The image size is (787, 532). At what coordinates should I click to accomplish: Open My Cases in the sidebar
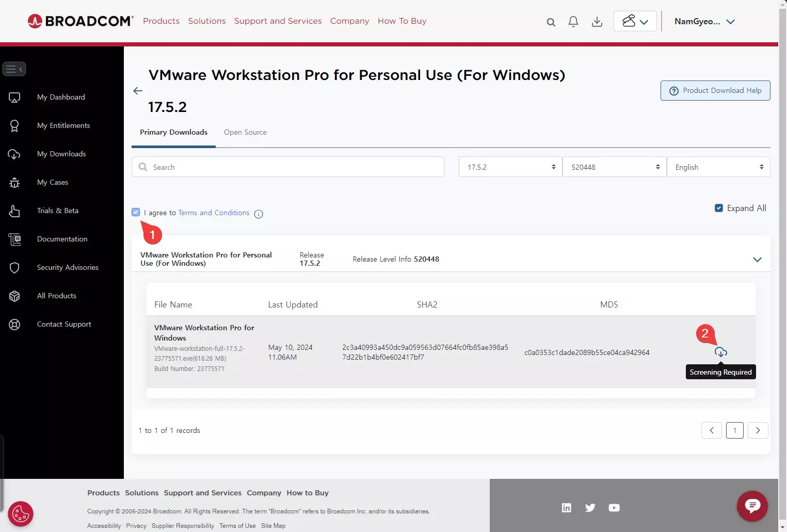coord(52,182)
